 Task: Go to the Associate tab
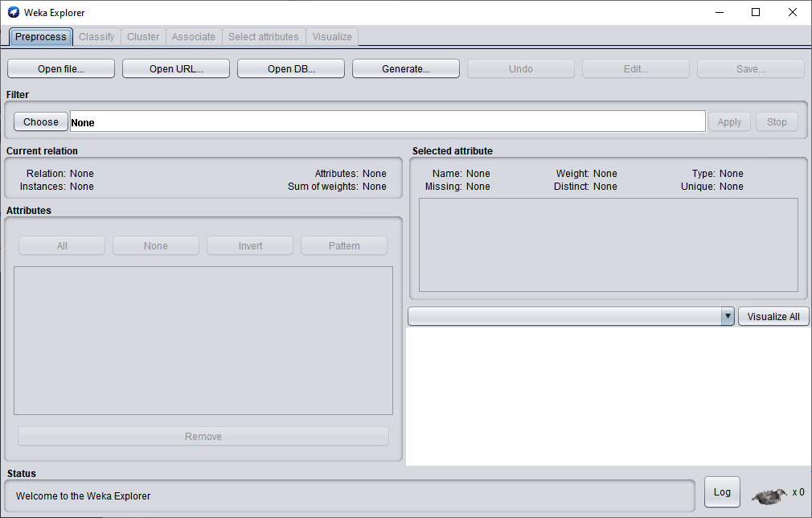pos(194,37)
